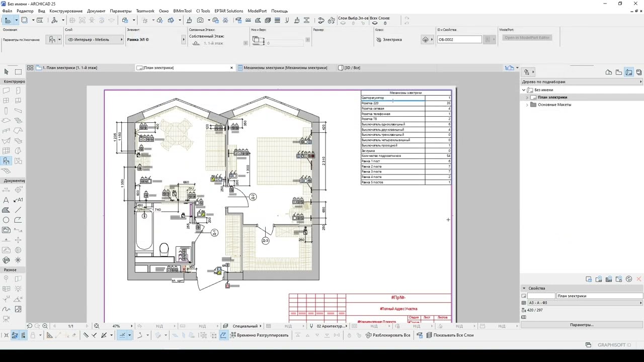This screenshot has height=362, width=644.
Task: Click the Параметры по Умолчанию label
Action: coord(21,40)
